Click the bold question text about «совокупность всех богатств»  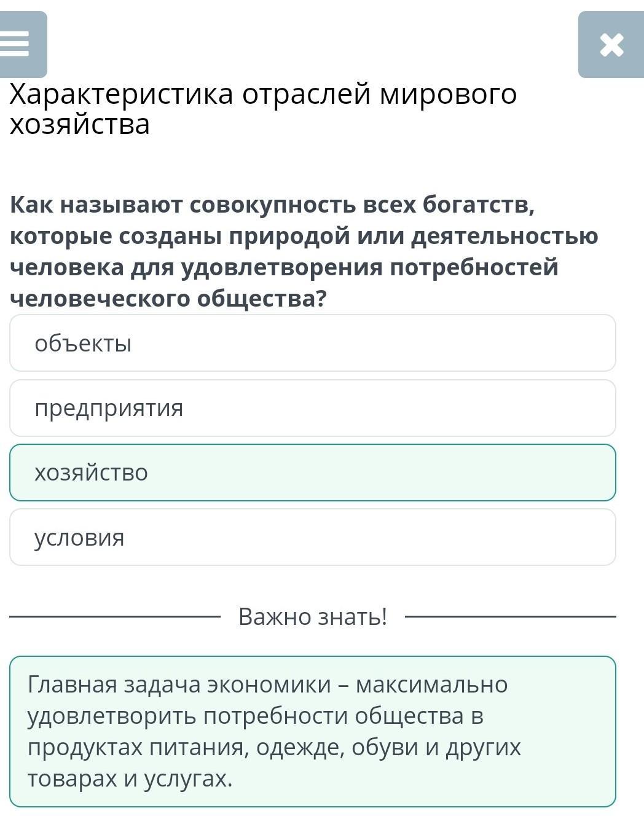[304, 251]
